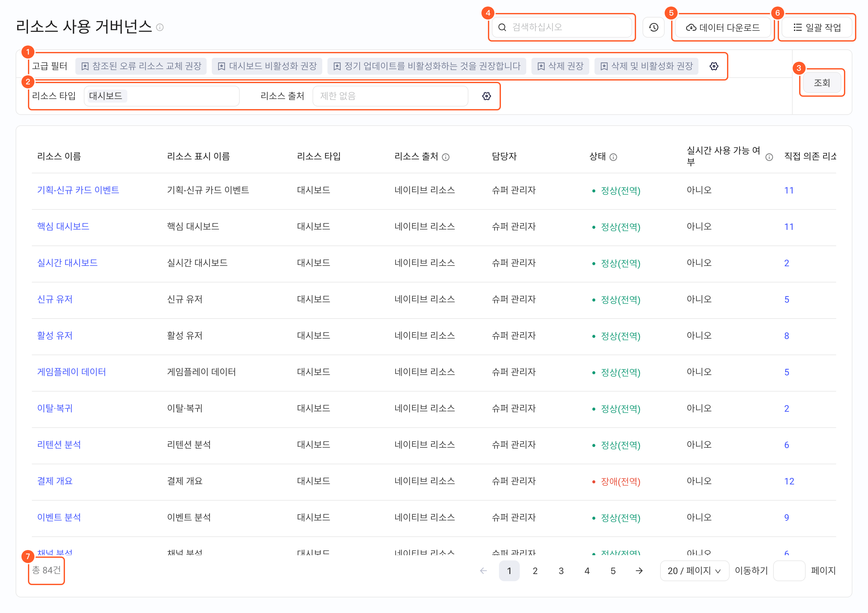Click dependency count 5 for 신규 유저
Viewport: 868px width, 613px height.
pos(787,299)
